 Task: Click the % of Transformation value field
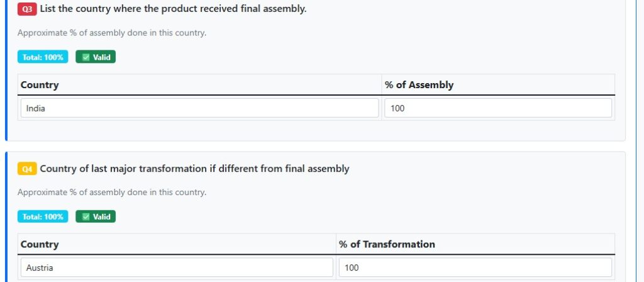[x=475, y=268]
